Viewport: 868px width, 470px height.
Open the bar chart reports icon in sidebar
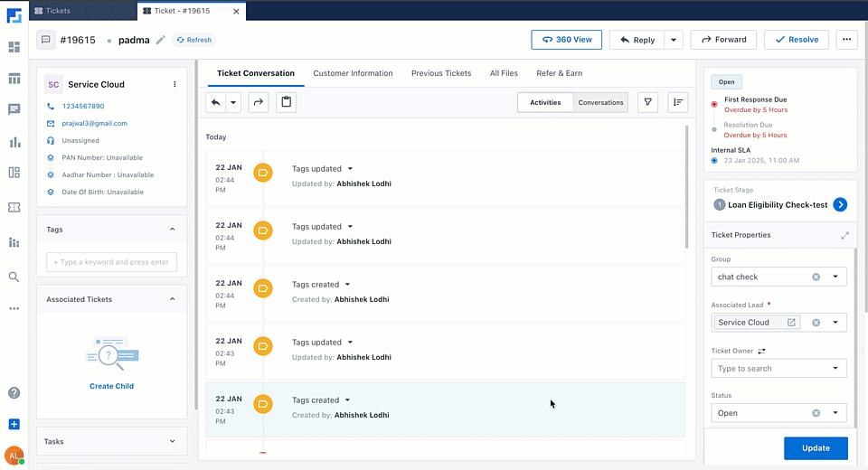(x=14, y=142)
